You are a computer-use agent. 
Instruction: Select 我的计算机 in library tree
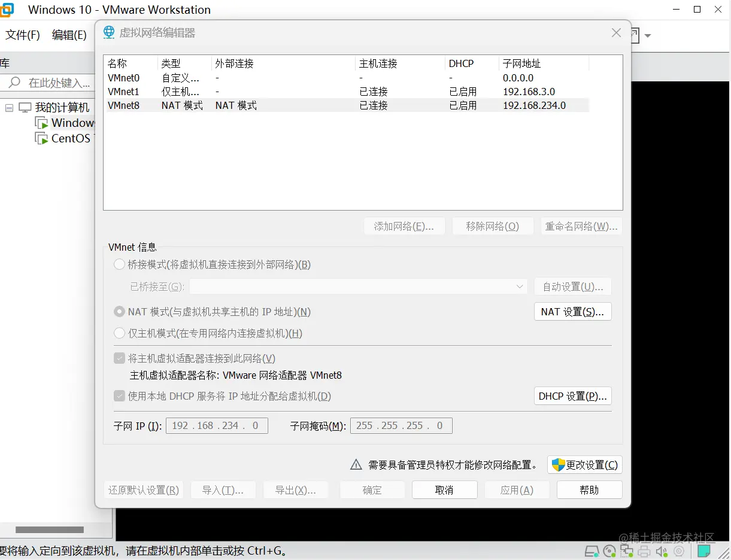point(62,108)
